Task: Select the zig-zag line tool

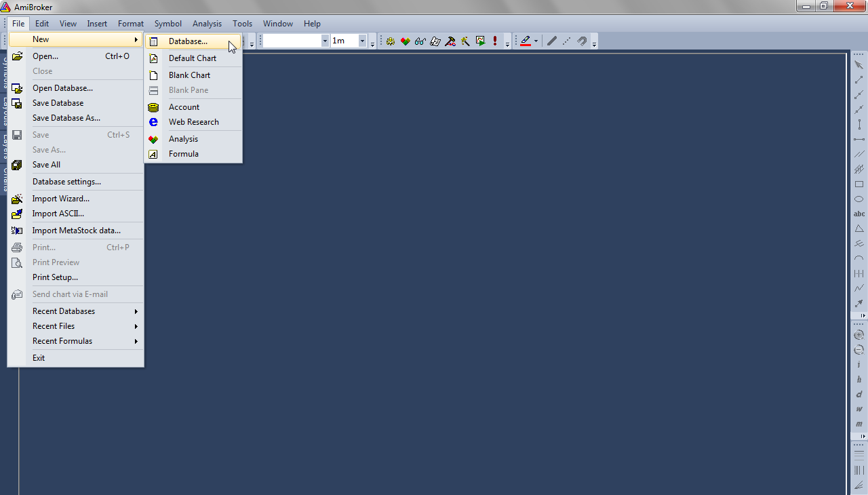Action: (859, 288)
